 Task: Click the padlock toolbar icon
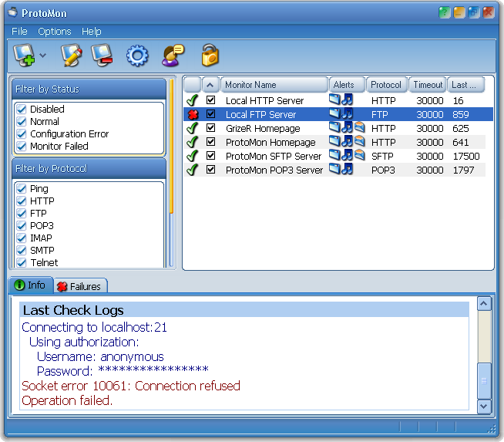click(210, 56)
